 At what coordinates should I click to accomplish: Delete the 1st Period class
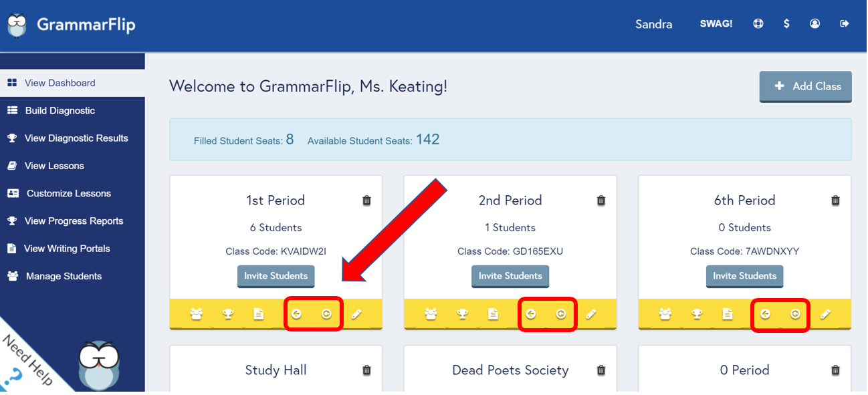pyautogui.click(x=366, y=201)
